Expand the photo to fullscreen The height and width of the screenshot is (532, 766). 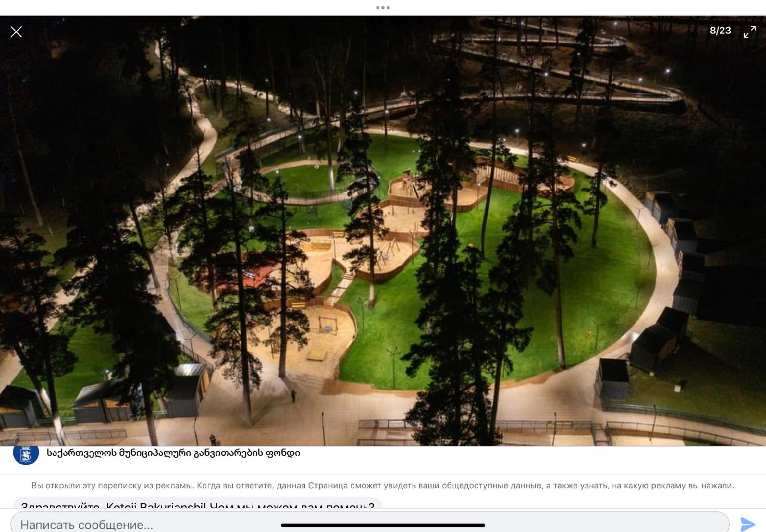(x=750, y=32)
